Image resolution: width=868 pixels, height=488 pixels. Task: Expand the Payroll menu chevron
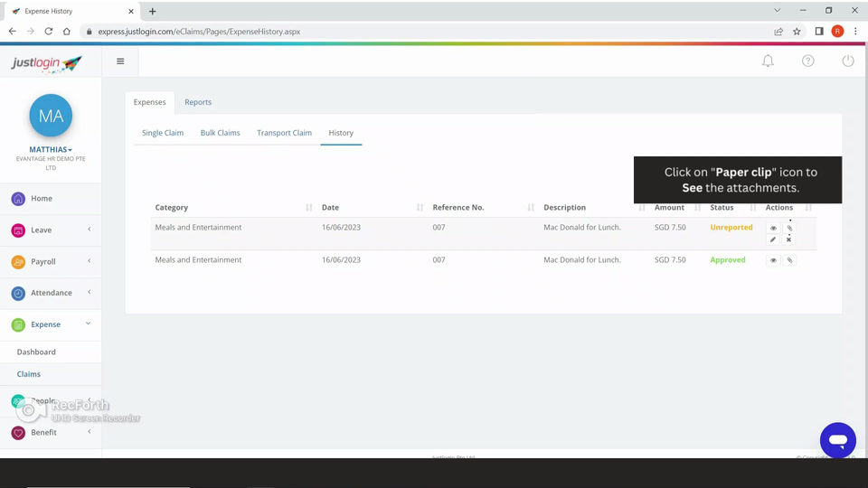[x=90, y=260]
